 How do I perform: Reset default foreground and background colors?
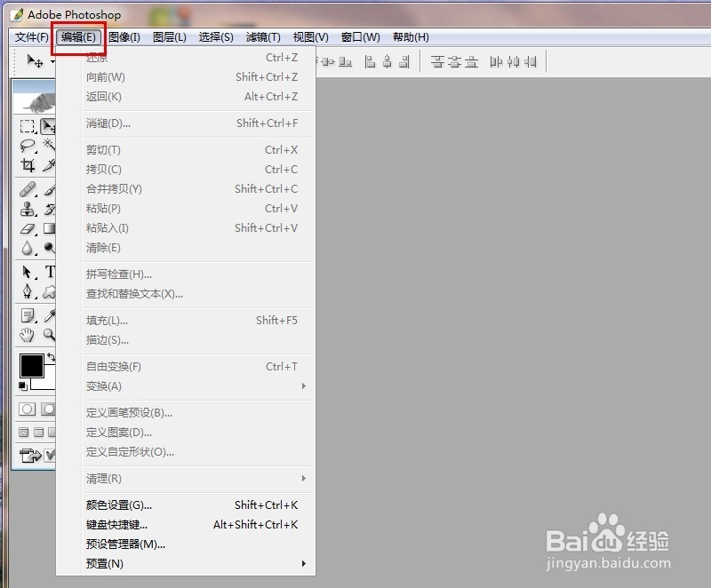[x=23, y=386]
